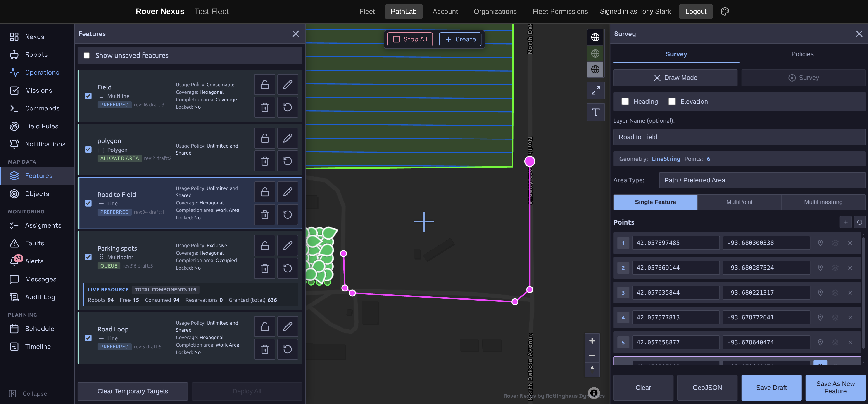Delete the Parking spots feature
868x404 pixels.
[x=265, y=268]
